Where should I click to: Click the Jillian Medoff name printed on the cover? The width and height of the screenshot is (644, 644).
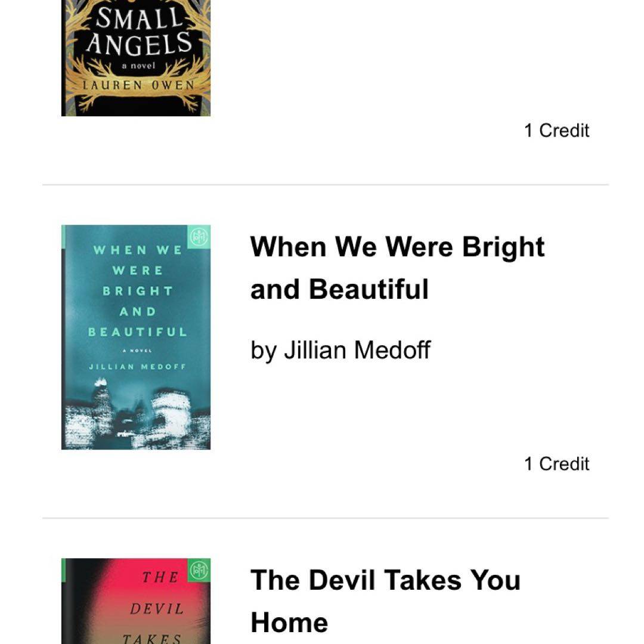(138, 367)
